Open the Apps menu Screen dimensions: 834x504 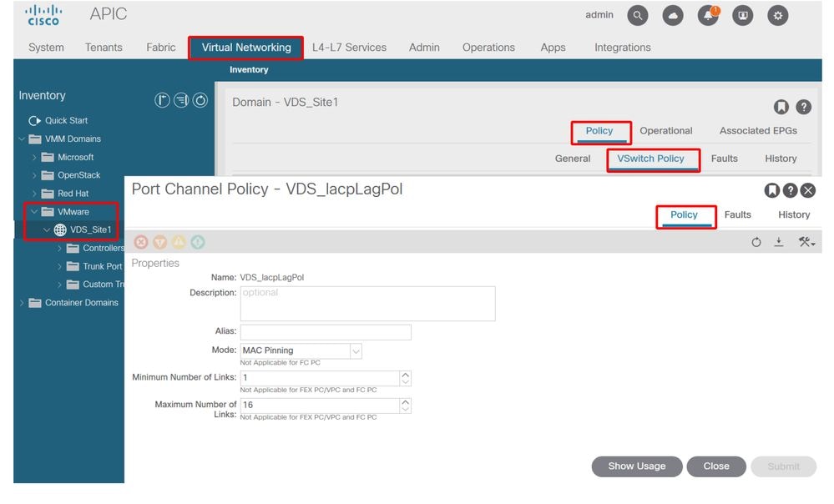(553, 48)
